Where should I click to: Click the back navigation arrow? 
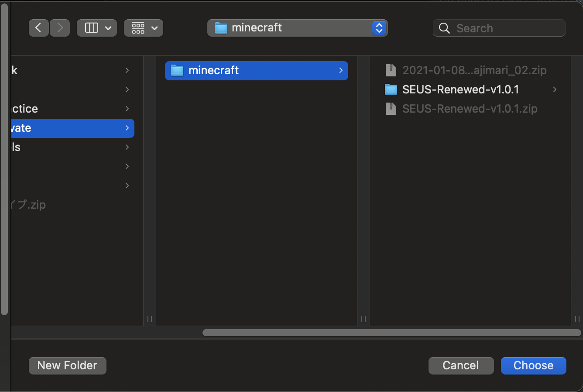pos(38,28)
